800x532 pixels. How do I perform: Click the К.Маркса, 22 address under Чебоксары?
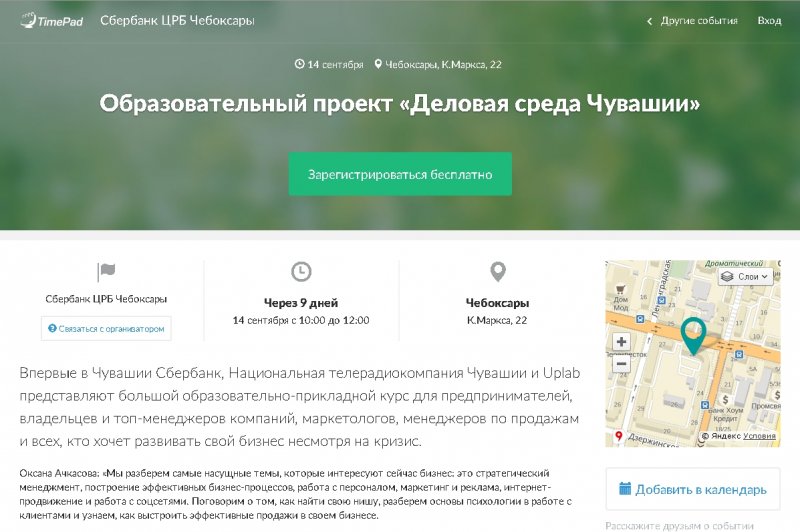[x=497, y=320]
